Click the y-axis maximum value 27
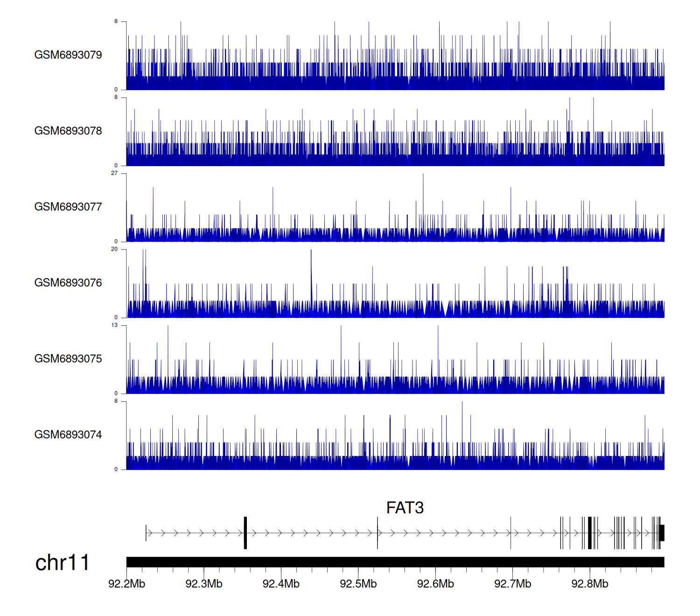This screenshot has width=700, height=616. [114, 173]
